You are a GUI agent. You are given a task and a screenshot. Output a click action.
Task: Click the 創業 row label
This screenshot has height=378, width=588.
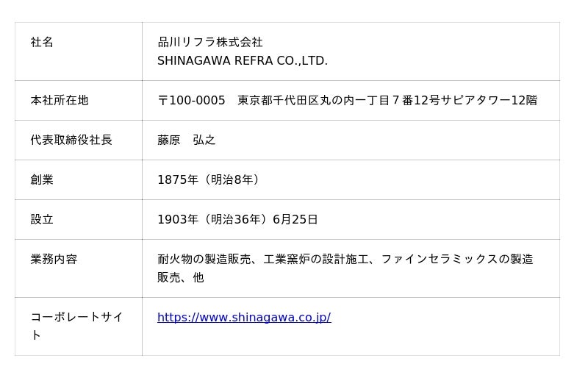pyautogui.click(x=42, y=180)
